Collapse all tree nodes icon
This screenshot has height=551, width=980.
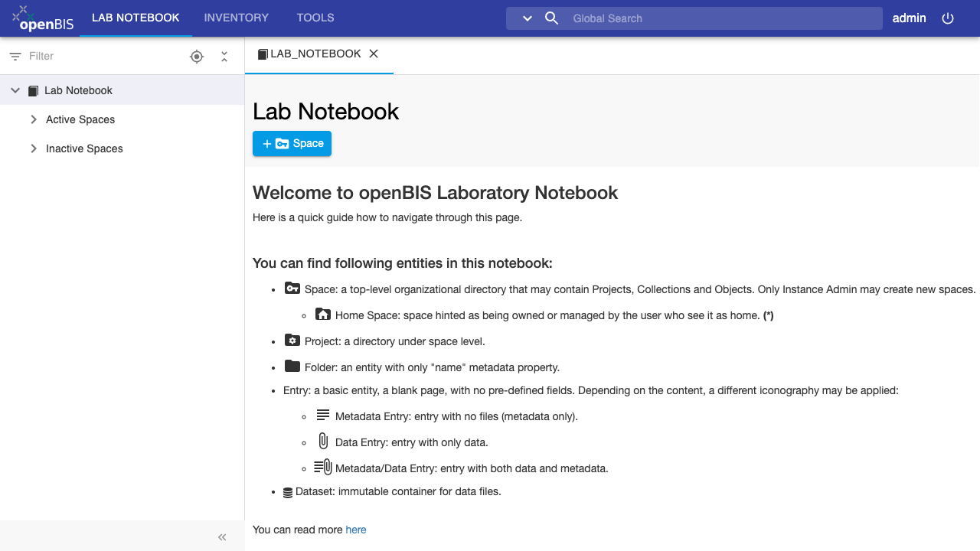pyautogui.click(x=224, y=57)
